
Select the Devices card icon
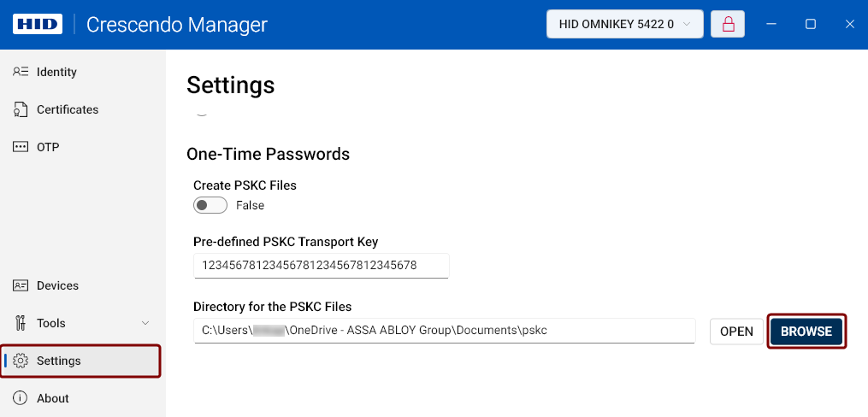tap(21, 285)
